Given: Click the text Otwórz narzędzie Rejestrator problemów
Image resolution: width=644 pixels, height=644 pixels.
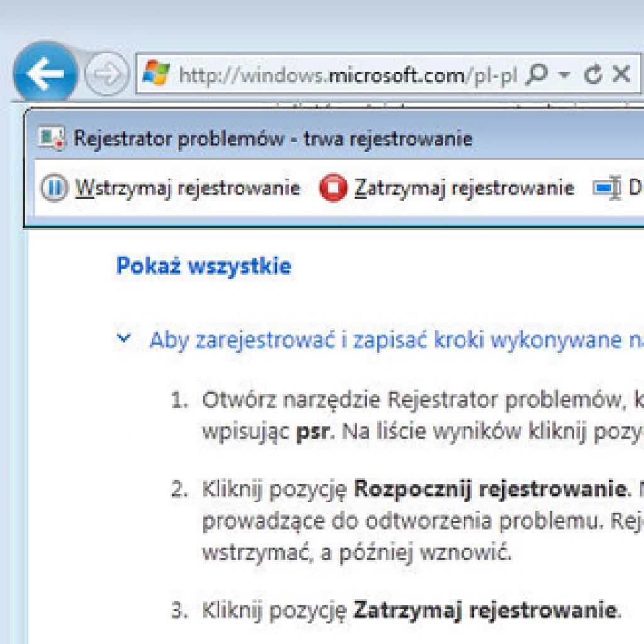Looking at the screenshot, I should 413,401.
